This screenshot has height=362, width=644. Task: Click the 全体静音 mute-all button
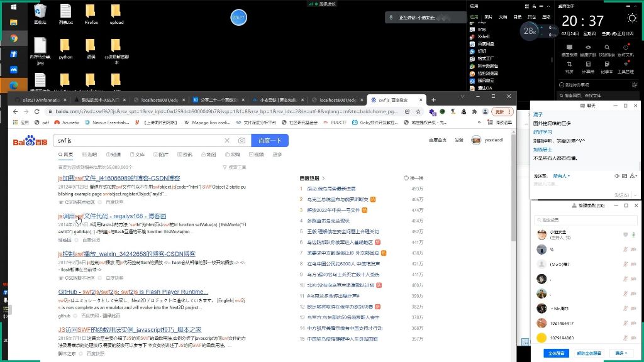[557, 353]
